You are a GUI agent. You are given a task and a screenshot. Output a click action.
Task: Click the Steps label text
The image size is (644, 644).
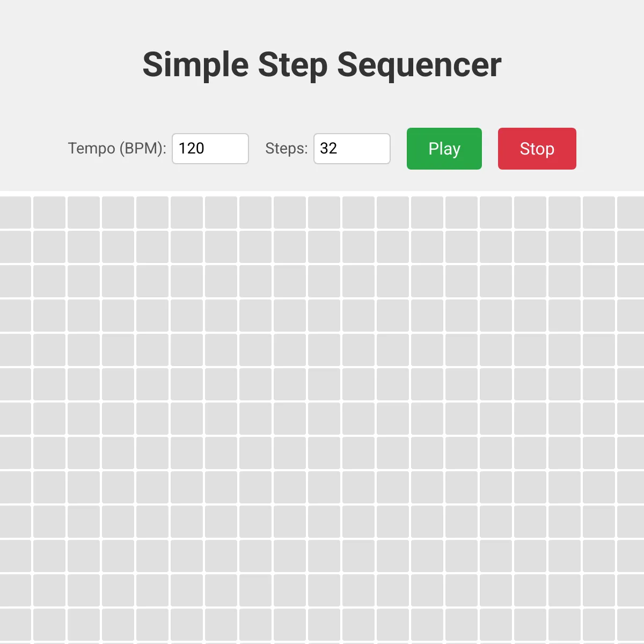click(x=286, y=149)
